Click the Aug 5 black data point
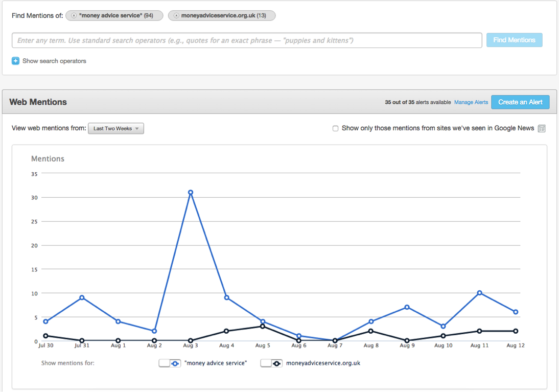 (x=263, y=326)
